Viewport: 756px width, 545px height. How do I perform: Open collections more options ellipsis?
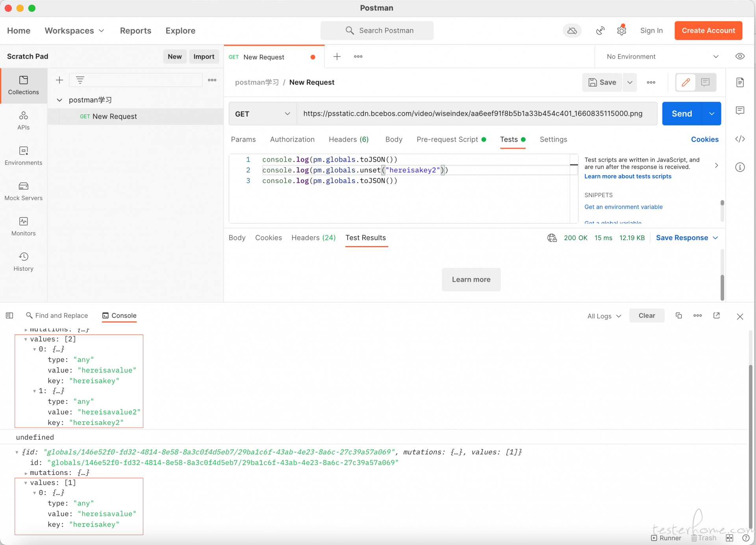212,80
